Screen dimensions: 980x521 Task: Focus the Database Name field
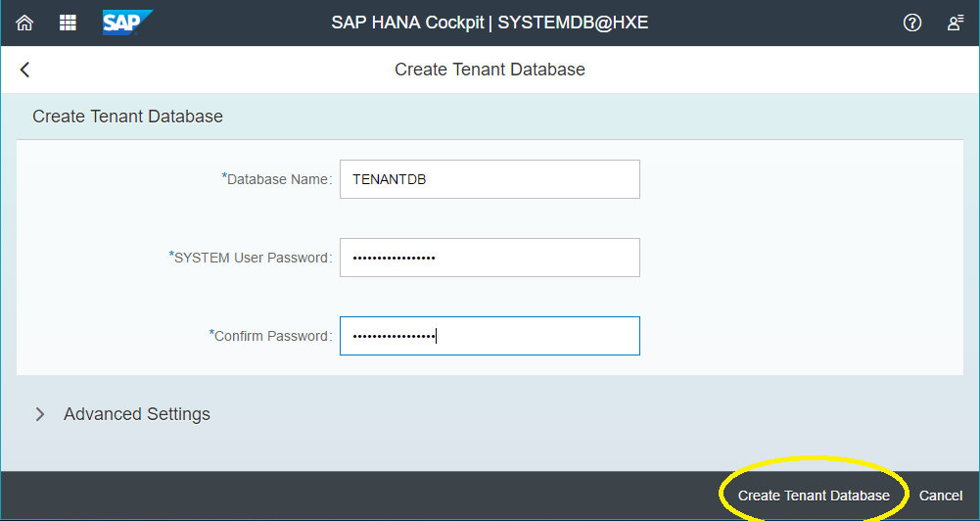[x=490, y=179]
